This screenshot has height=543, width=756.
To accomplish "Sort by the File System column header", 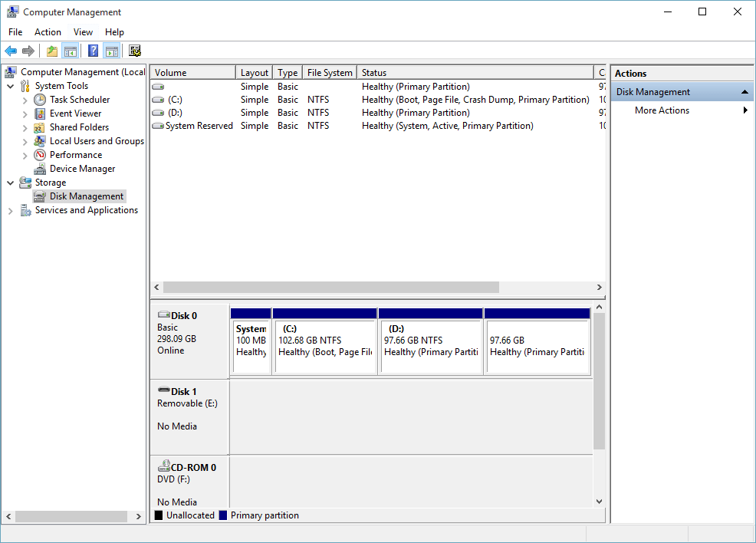I will (330, 72).
